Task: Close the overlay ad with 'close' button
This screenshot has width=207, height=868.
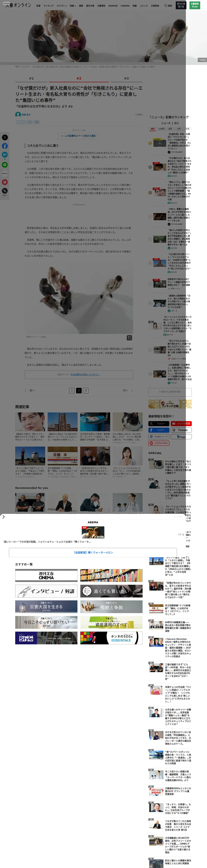Action: click(6, 3)
